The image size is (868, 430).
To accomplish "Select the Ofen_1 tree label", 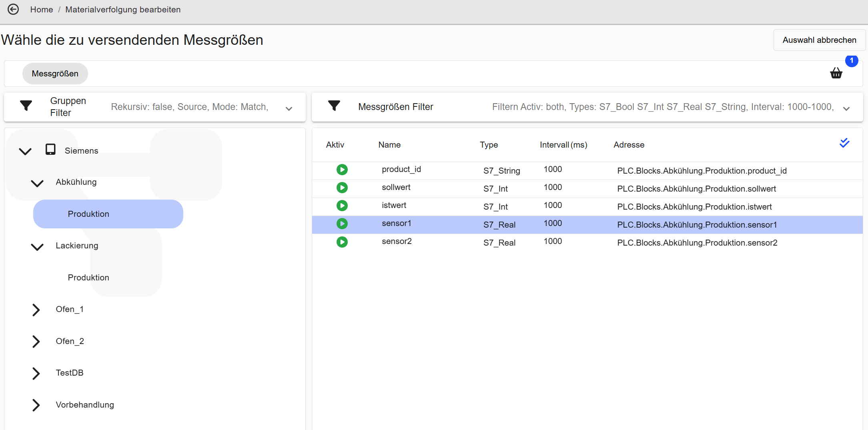I will [x=70, y=309].
